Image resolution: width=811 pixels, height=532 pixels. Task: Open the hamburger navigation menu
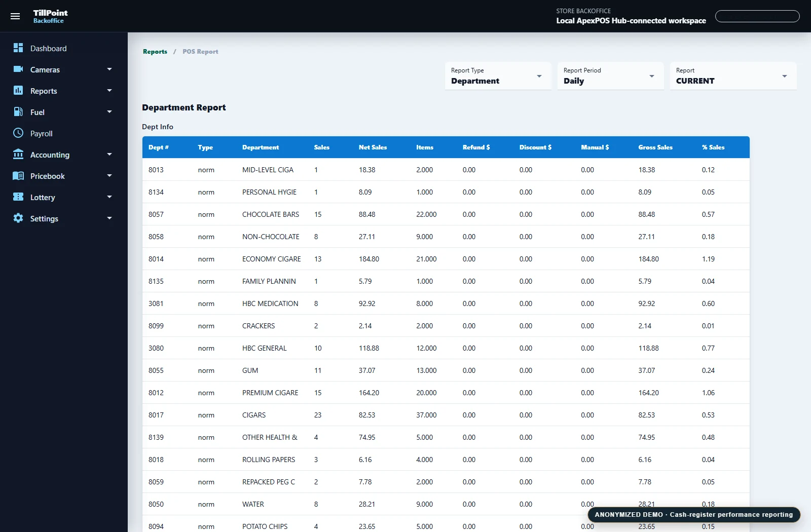15,16
